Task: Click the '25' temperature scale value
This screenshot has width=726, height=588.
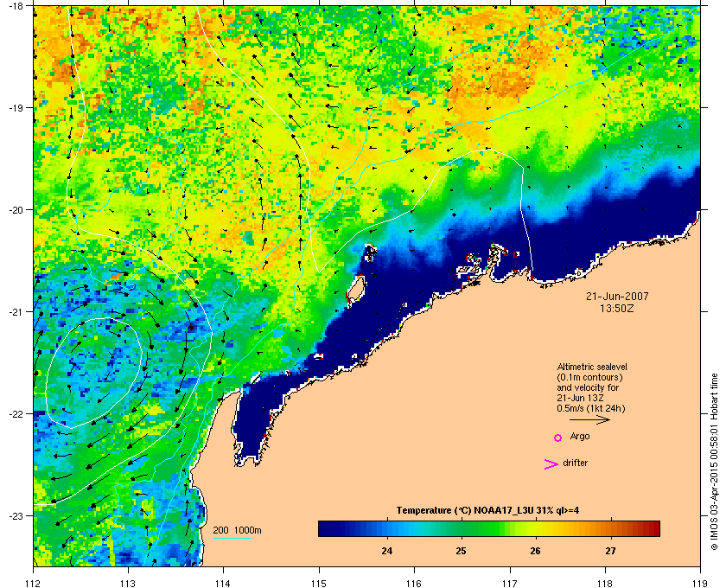Action: (461, 551)
